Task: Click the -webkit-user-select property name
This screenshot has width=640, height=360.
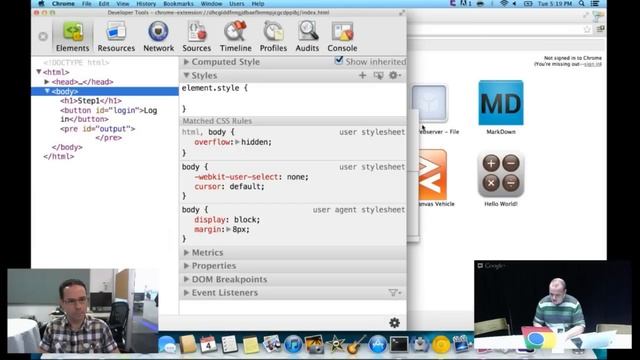Action: pyautogui.click(x=236, y=177)
